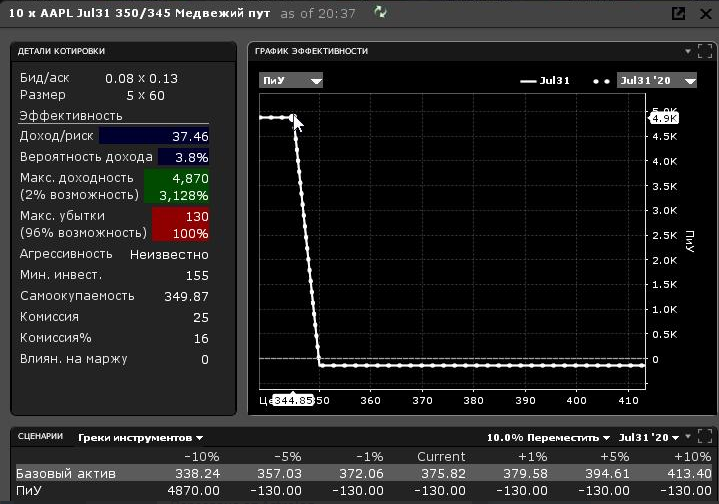
Task: Click the 'as of 20:37' timestamp
Action: coord(318,14)
